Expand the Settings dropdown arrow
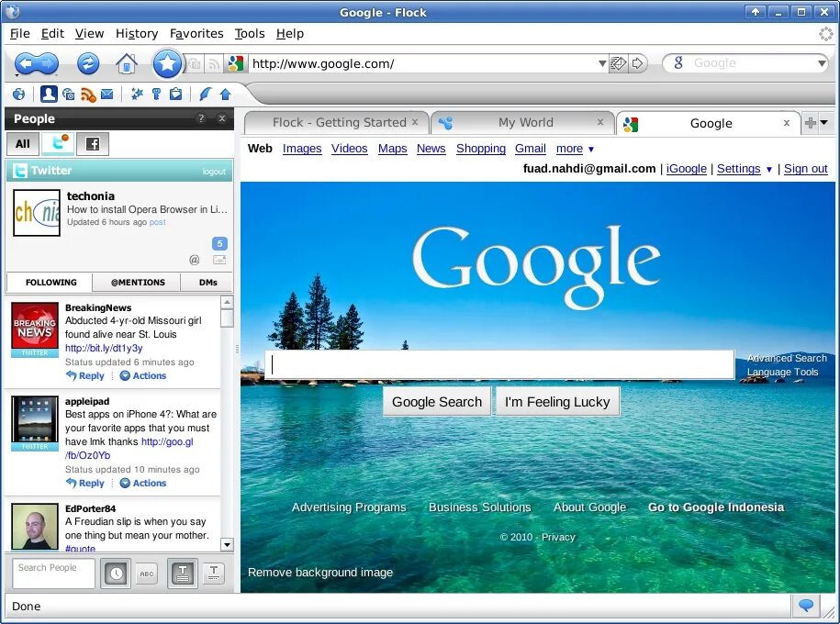Screen dimensions: 840x624 [768, 170]
